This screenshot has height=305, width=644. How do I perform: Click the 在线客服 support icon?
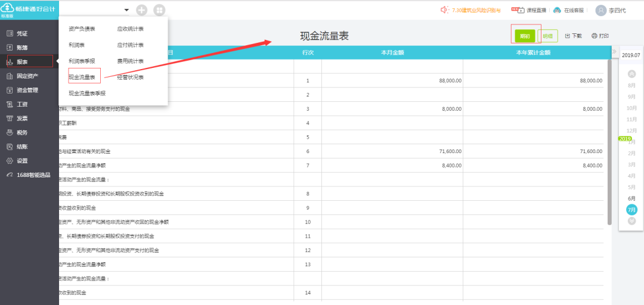pos(557,10)
